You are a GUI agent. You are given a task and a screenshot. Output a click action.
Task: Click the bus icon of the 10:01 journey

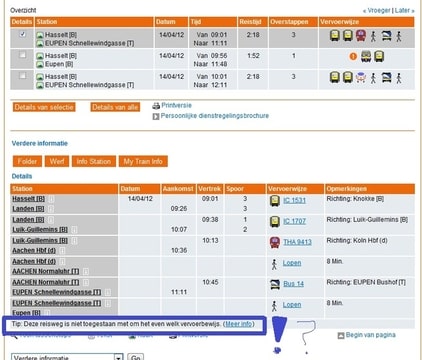pyautogui.click(x=386, y=77)
